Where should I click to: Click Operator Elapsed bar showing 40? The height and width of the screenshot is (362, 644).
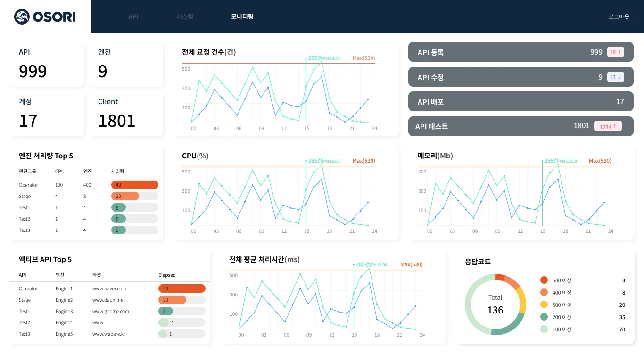[182, 288]
